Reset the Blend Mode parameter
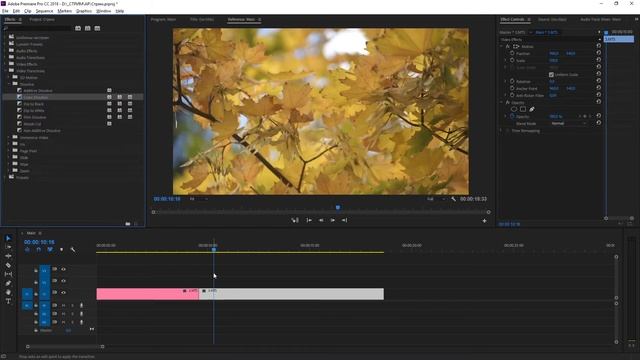 (598, 123)
